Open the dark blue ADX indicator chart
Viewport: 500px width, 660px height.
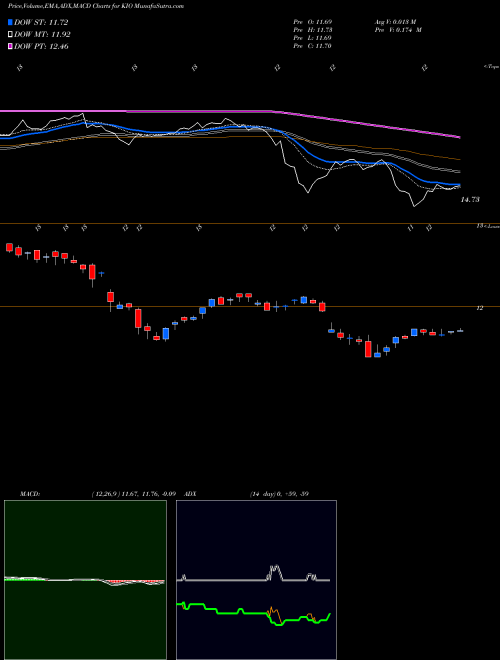[x=256, y=580]
